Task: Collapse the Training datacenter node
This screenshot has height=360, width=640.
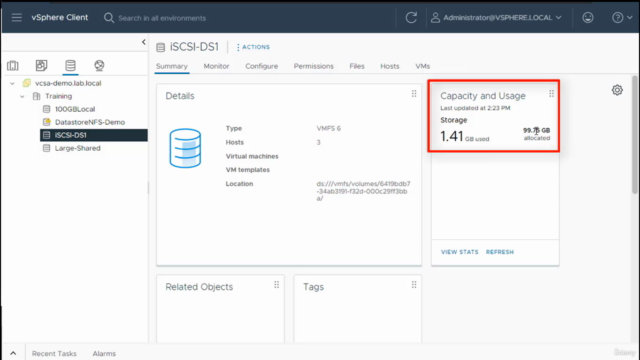Action: tap(22, 96)
